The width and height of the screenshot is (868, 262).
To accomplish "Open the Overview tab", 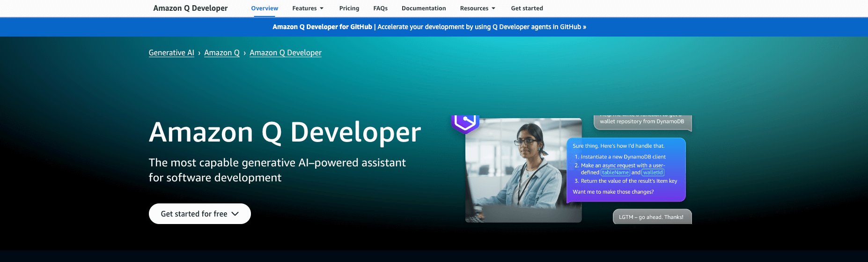I will tap(265, 8).
